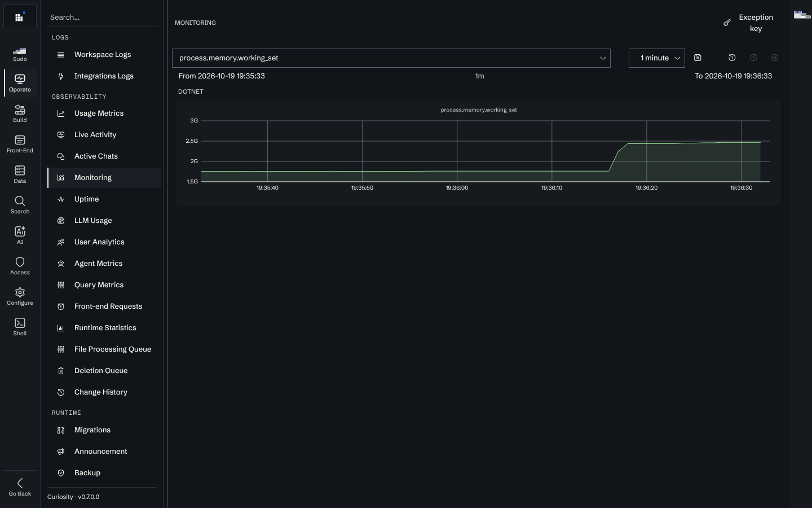This screenshot has height=508, width=812.
Task: Open Query Metrics
Action: [104, 285]
